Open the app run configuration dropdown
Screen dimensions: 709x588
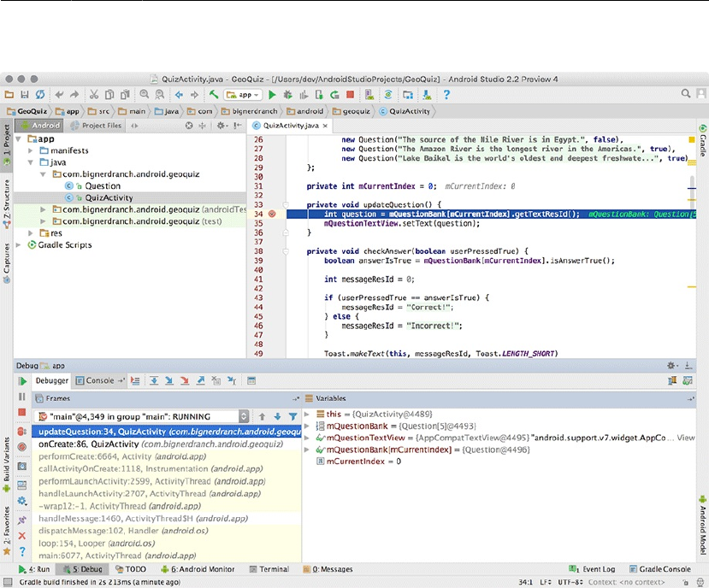coord(242,95)
